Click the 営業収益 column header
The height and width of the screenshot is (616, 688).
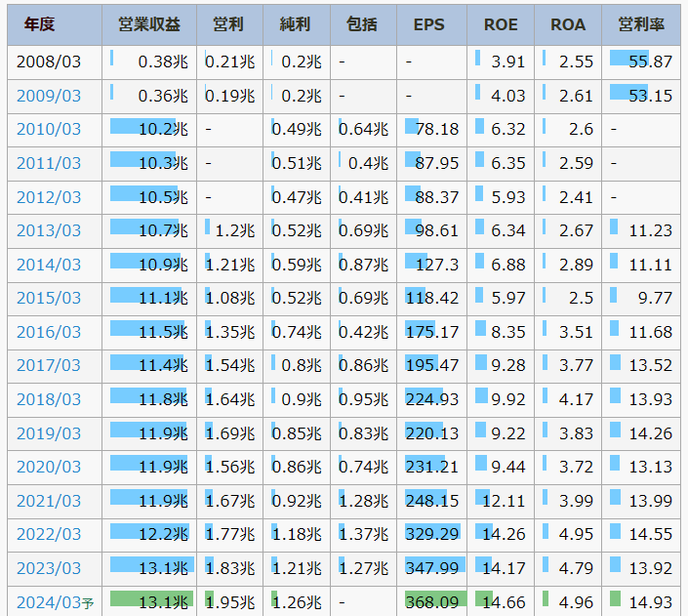click(x=148, y=24)
